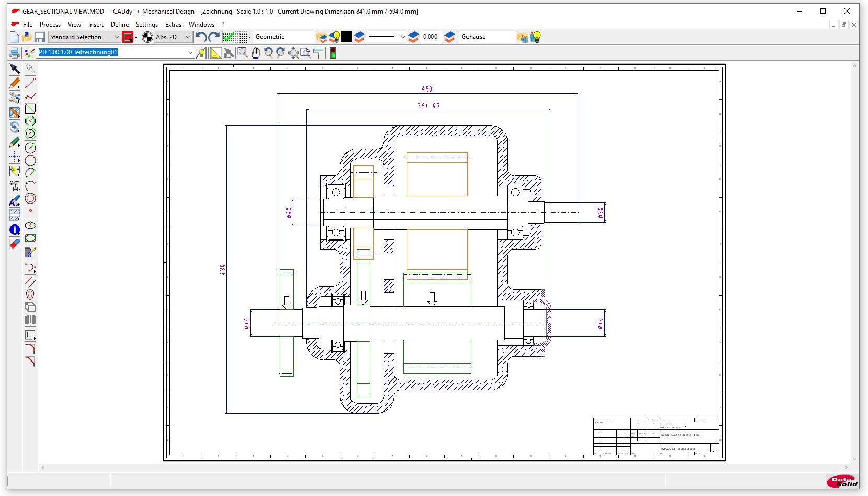Open the line style dropdown
This screenshot has height=496, width=868.
coord(386,37)
